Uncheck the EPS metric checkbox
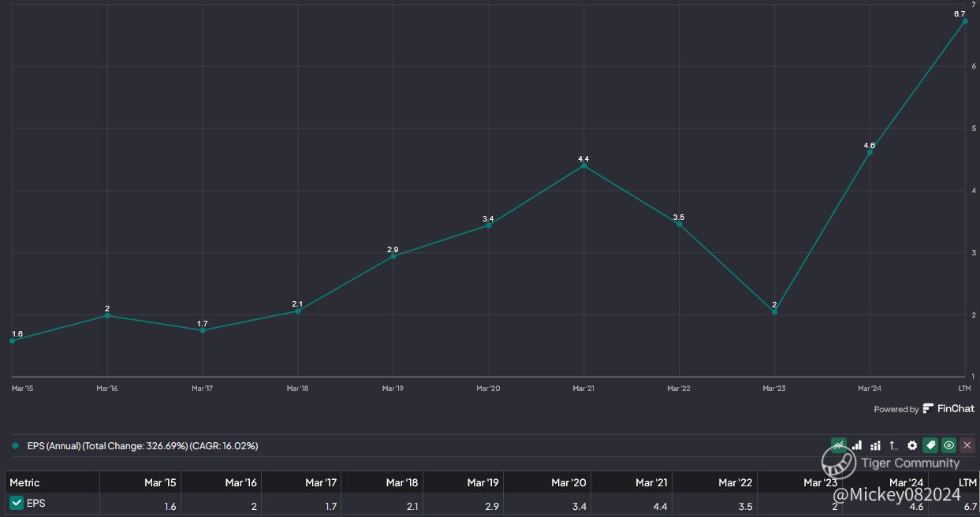The height and width of the screenshot is (517, 980). [x=16, y=503]
